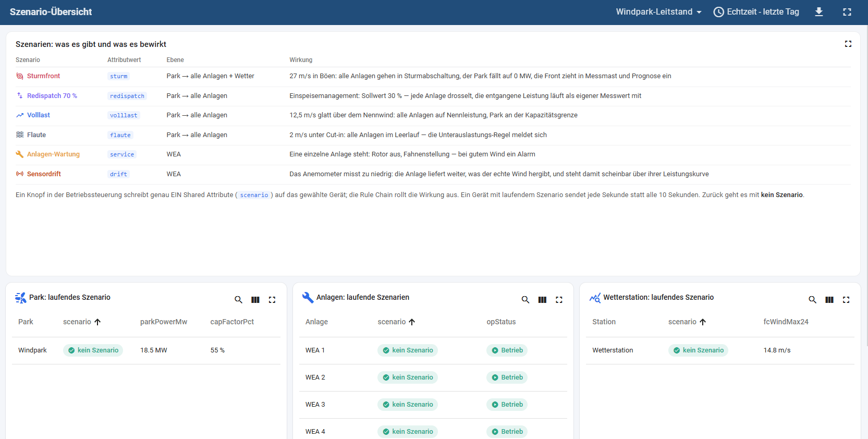868x439 pixels.
Task: Click the 'flaute' attribute value tag
Action: (120, 135)
